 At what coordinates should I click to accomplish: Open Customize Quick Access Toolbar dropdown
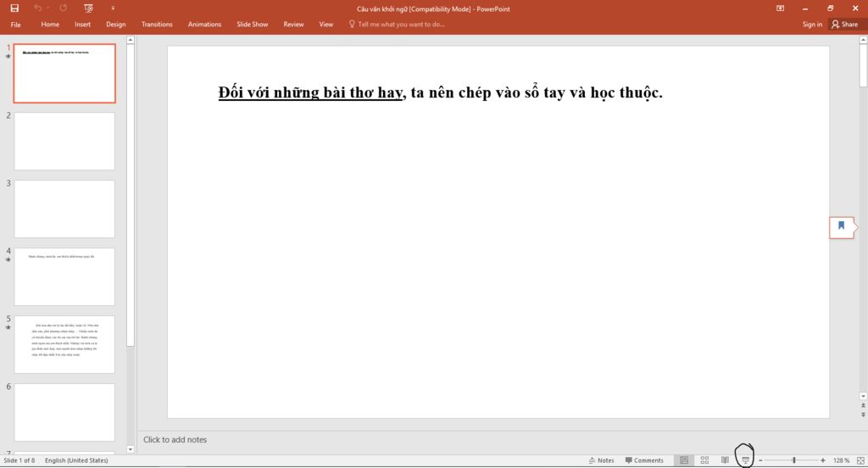tap(113, 8)
